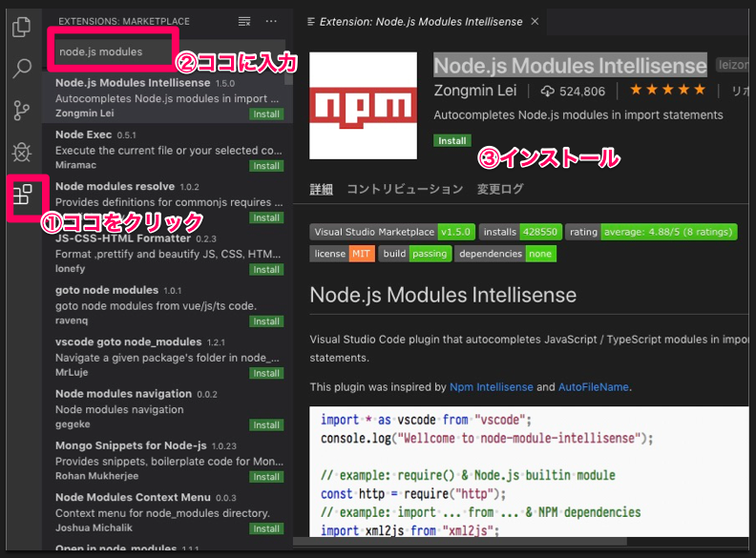Image resolution: width=756 pixels, height=558 pixels.
Task: Click the extension title heading in header
Action: pyautogui.click(x=570, y=66)
